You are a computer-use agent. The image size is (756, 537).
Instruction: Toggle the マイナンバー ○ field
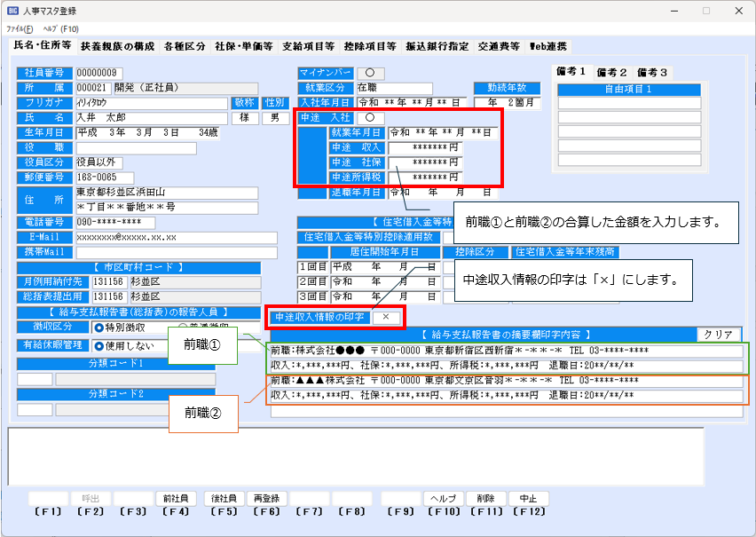pyautogui.click(x=369, y=73)
